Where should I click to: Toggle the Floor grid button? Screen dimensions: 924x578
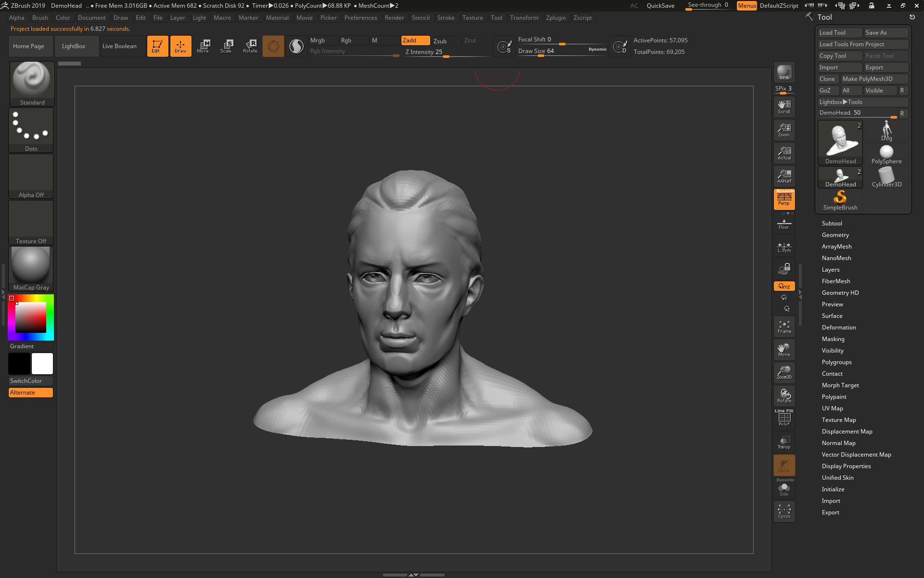click(x=784, y=224)
